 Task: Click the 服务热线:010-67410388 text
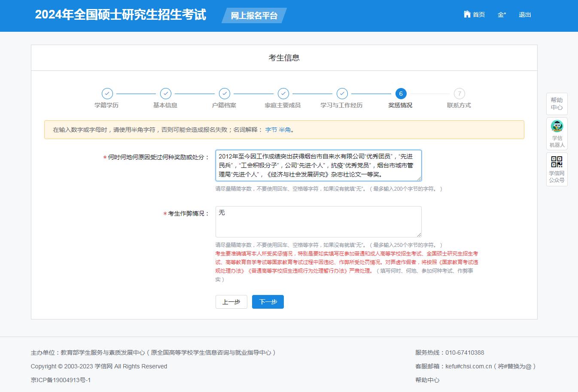pos(450,352)
